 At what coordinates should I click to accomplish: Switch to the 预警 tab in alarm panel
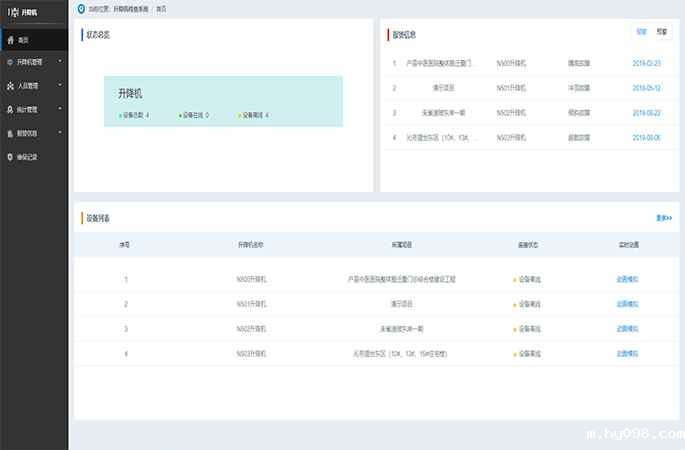tap(661, 32)
